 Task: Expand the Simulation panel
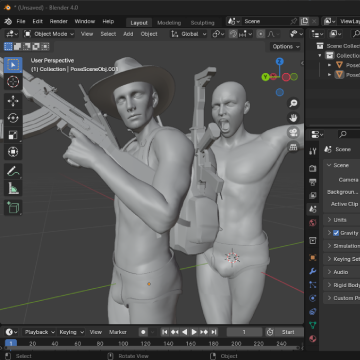[x=343, y=246]
